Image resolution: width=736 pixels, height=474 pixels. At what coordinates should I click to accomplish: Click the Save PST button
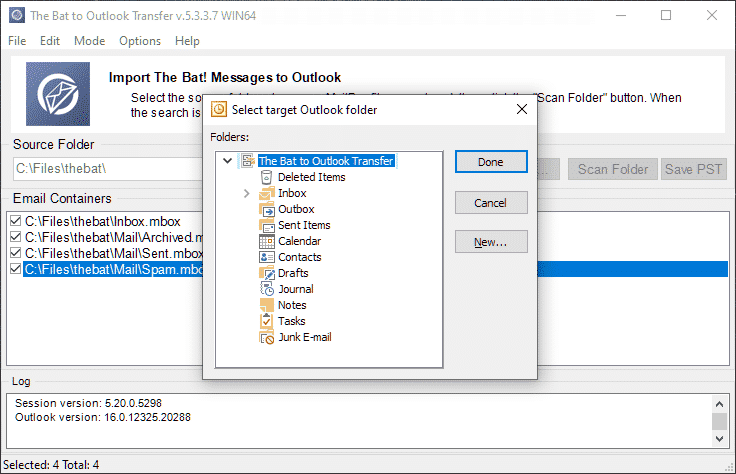(693, 169)
